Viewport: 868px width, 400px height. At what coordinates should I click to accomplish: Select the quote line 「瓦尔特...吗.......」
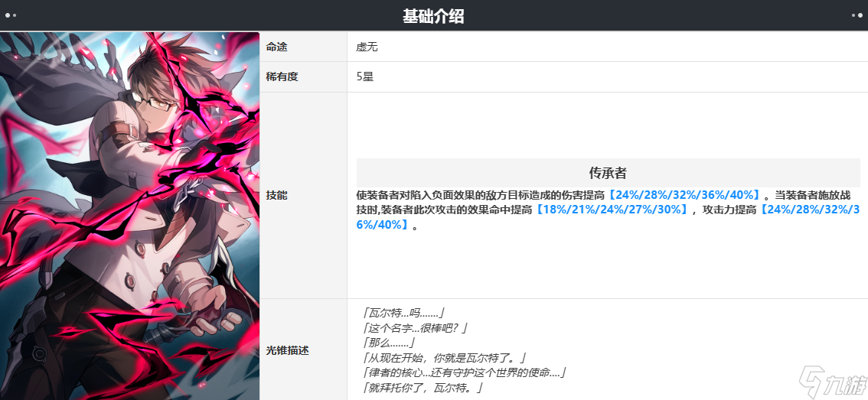pos(403,312)
